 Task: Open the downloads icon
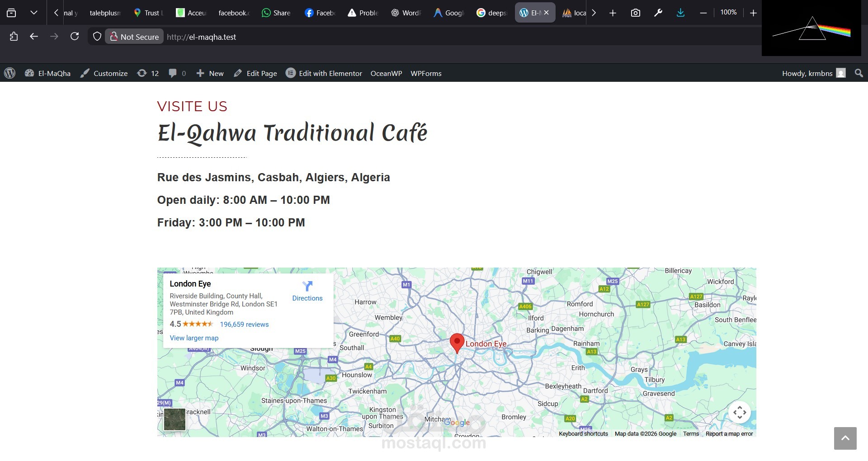680,13
